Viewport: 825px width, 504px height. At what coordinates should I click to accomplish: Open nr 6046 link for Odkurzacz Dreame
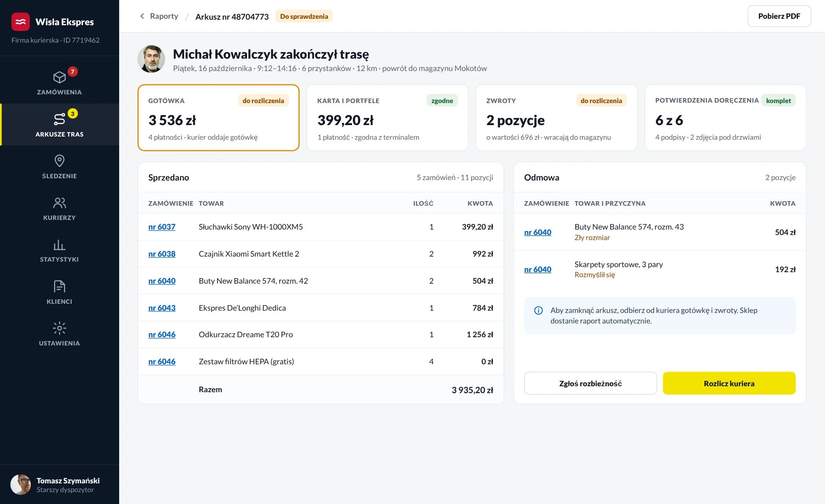point(162,334)
